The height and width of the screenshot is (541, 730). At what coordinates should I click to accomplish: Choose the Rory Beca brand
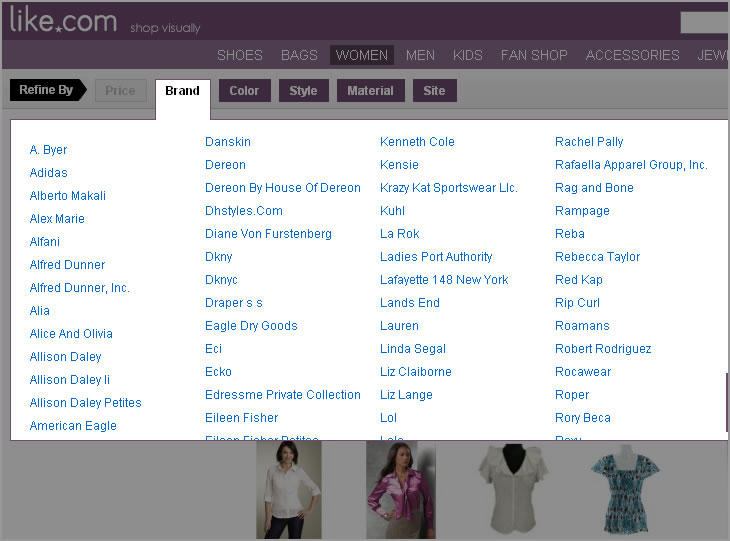point(582,418)
